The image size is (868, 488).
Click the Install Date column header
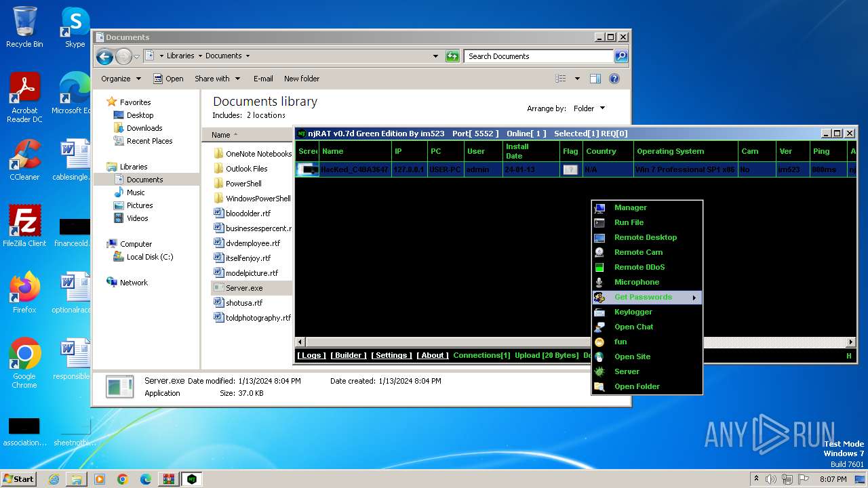(x=531, y=151)
